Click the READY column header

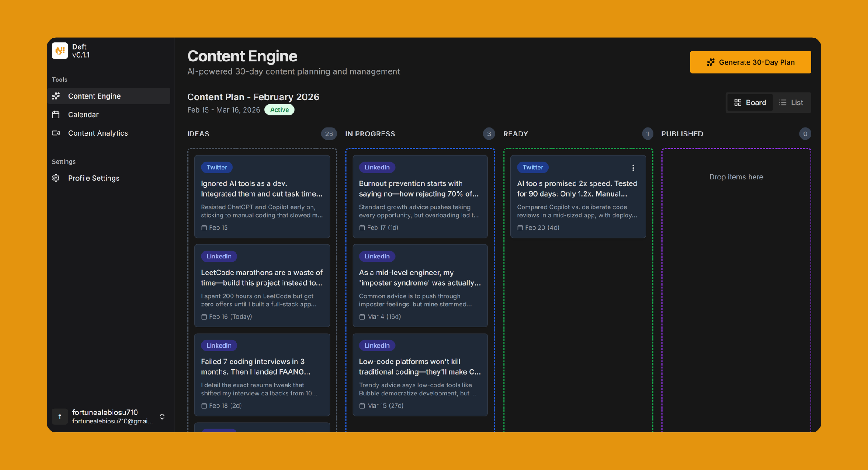pyautogui.click(x=515, y=134)
